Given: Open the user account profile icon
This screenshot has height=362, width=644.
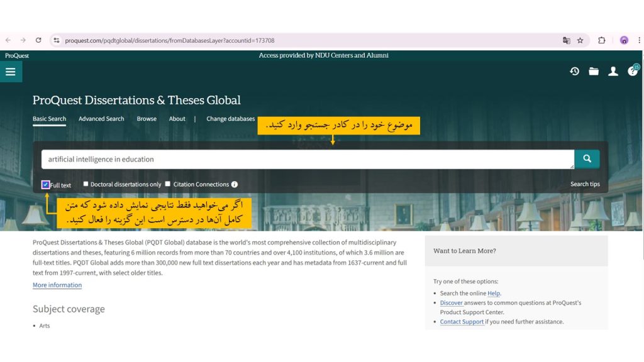Looking at the screenshot, I should click(613, 72).
